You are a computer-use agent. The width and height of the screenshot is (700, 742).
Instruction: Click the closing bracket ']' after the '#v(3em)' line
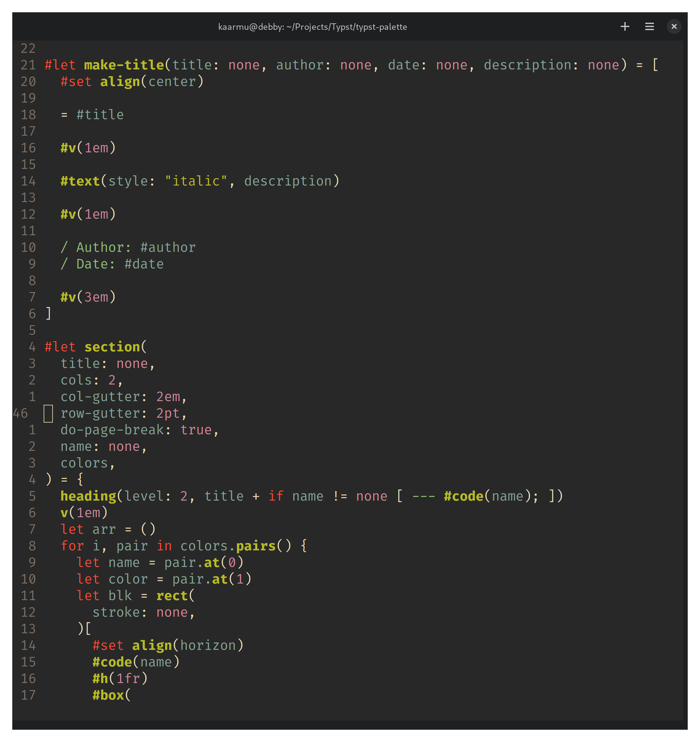pos(48,314)
